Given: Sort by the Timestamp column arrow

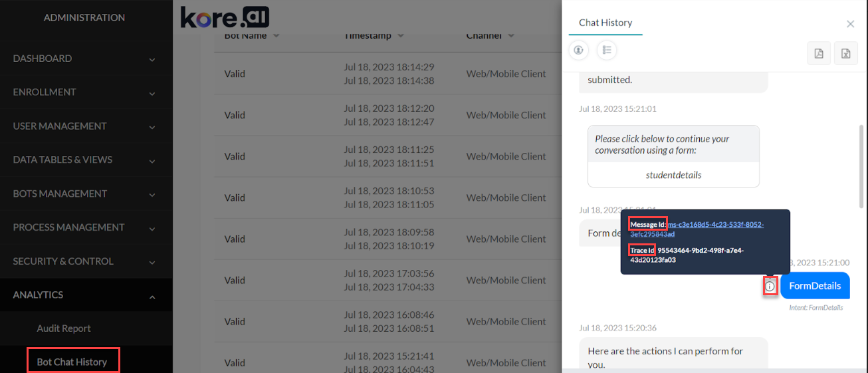Looking at the screenshot, I should click(401, 36).
